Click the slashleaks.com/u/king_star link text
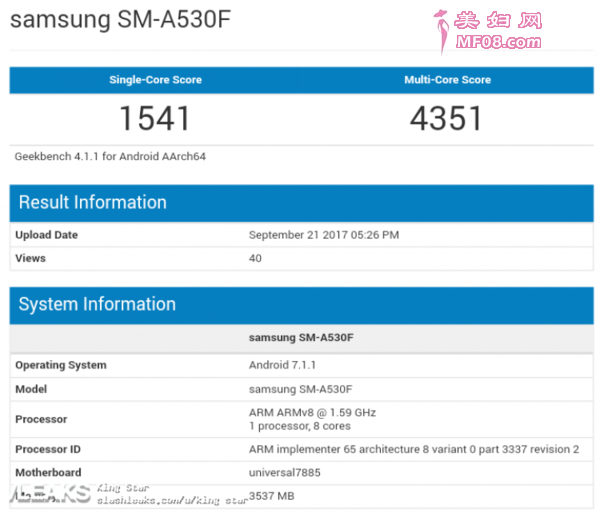 [x=172, y=500]
